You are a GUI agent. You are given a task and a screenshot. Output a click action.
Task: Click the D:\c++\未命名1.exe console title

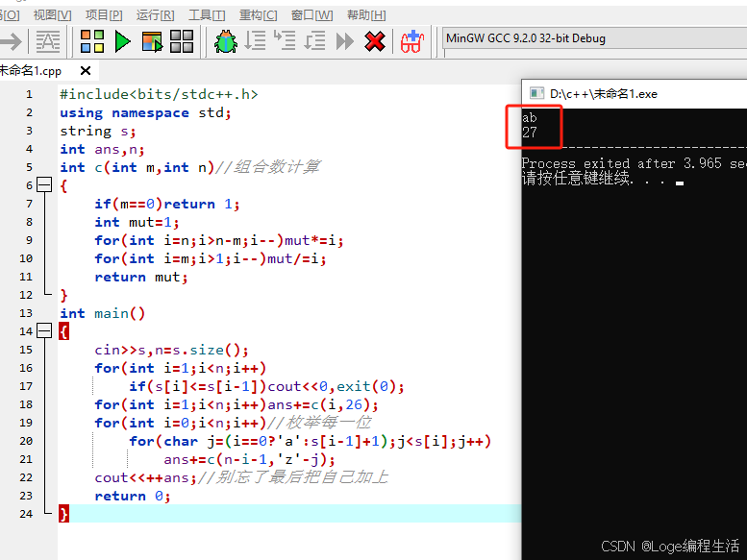(603, 94)
